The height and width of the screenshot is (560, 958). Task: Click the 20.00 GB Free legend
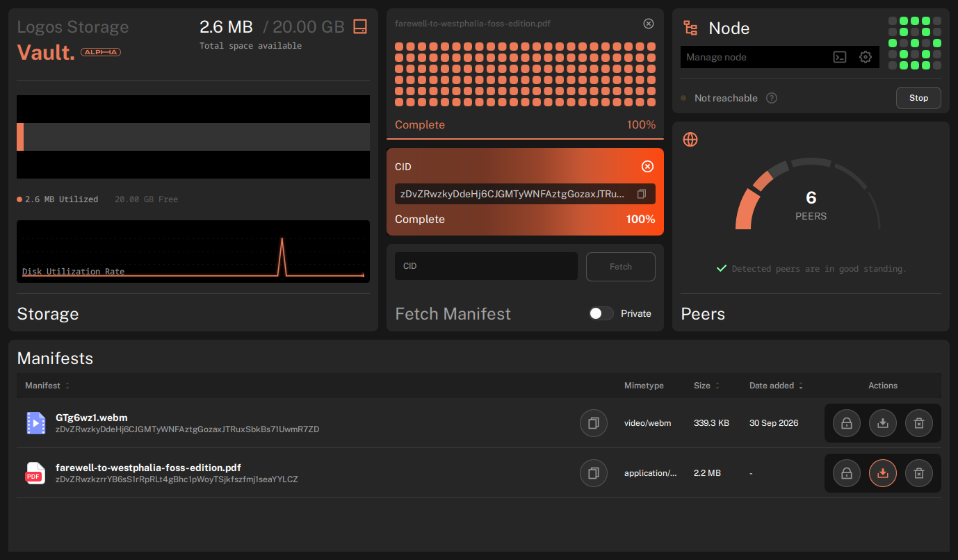coord(146,199)
